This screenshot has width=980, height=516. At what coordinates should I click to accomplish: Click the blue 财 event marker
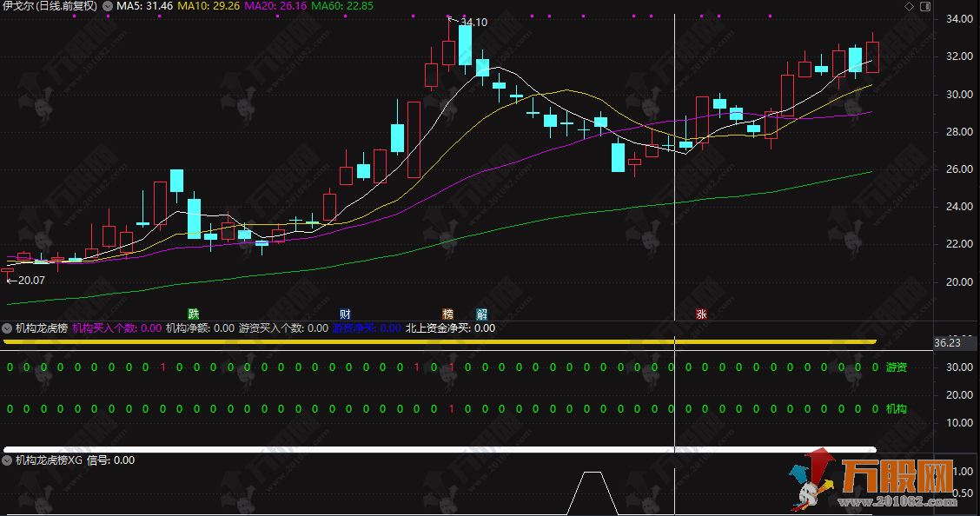pos(345,314)
